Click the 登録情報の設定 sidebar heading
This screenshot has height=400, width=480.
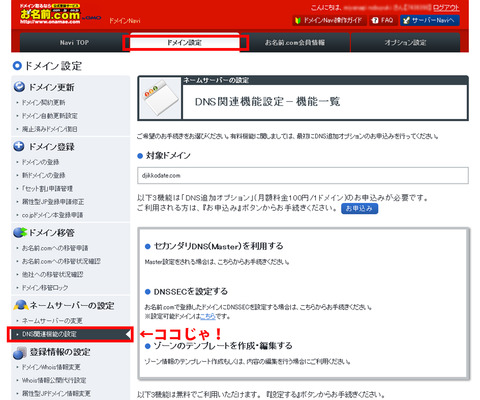(60, 352)
